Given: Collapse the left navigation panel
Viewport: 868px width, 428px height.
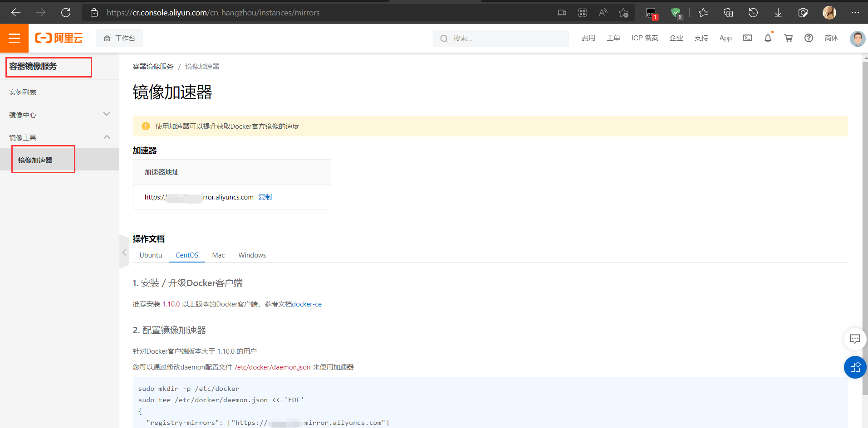Looking at the screenshot, I should [x=124, y=252].
